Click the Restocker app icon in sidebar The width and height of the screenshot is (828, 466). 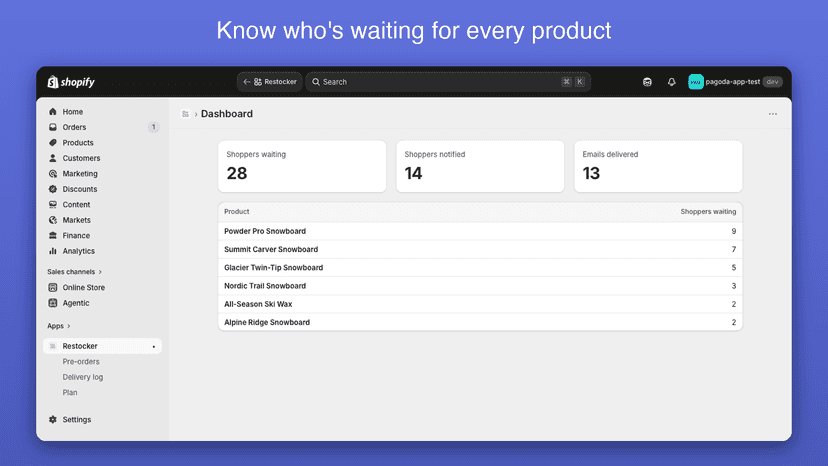pyautogui.click(x=53, y=346)
